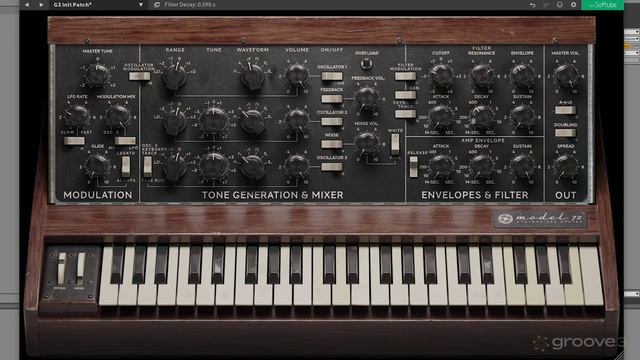The height and width of the screenshot is (360, 640).
Task: Click Oscillator 3 Tune knob
Action: click(213, 165)
